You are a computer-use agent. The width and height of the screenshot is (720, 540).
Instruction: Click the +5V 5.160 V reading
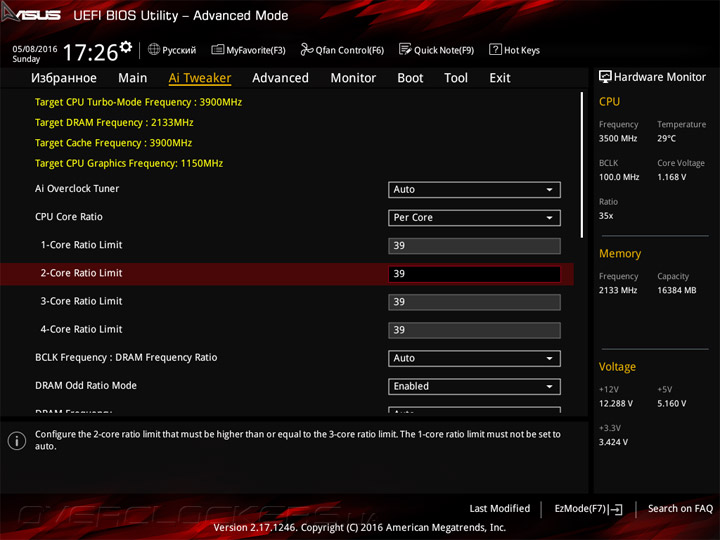coord(671,404)
